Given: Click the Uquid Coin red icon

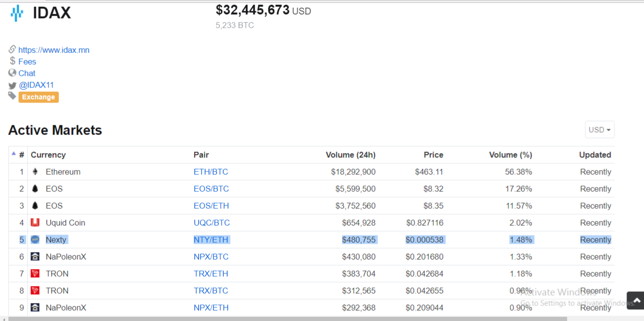Looking at the screenshot, I should tap(35, 222).
